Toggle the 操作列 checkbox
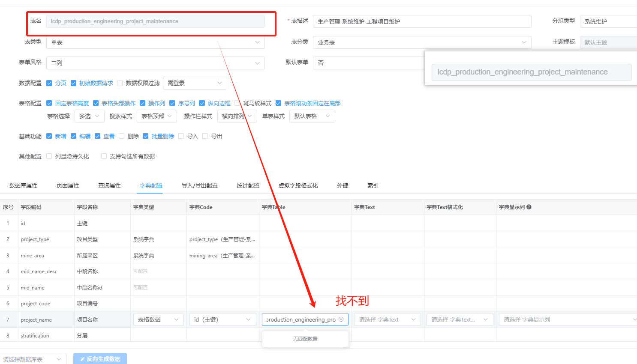 click(x=142, y=103)
